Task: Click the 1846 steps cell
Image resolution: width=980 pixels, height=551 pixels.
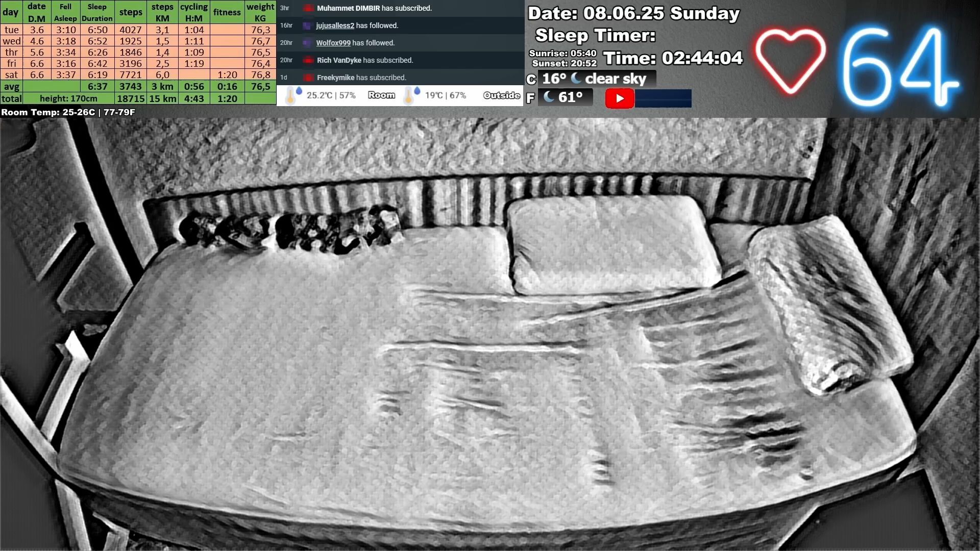Action: point(131,52)
